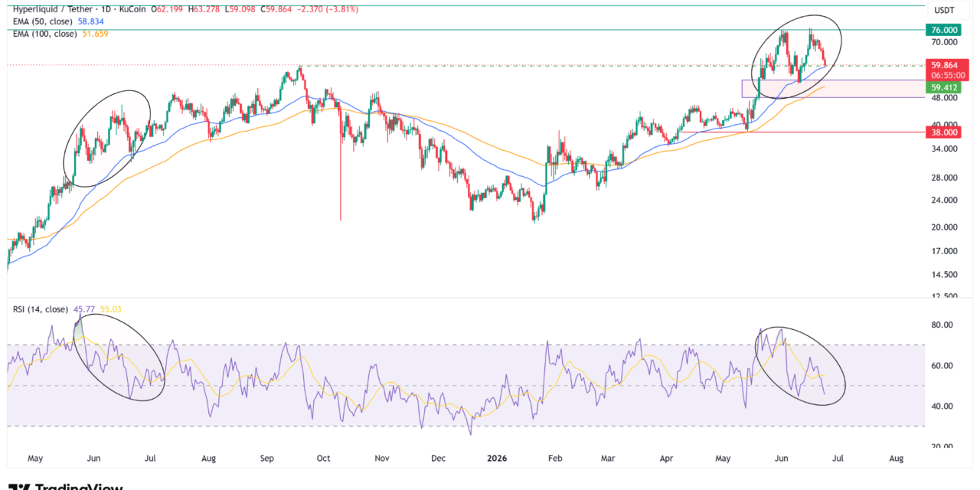
Task: Click the Nov label on time axis
Action: 381,459
